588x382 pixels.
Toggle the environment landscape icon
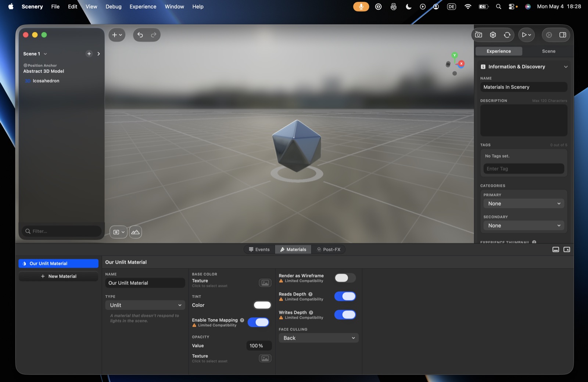(x=135, y=232)
